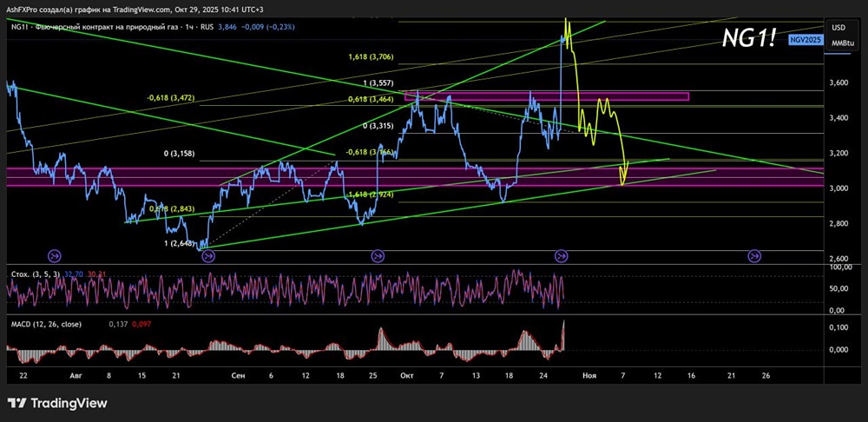Image resolution: width=868 pixels, height=422 pixels.
Task: Click the Ноя date on time axis
Action: click(x=589, y=375)
